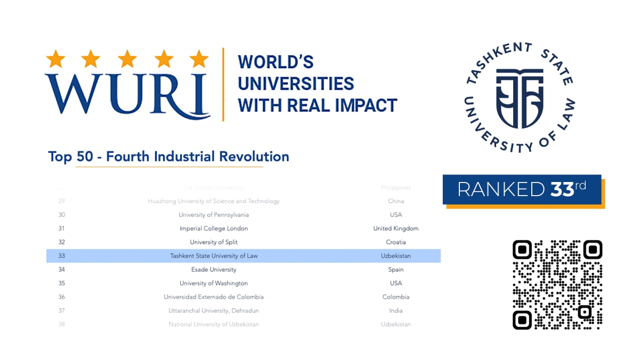Screen dimensions: 644x362
Task: Select "National University of Uzbekistan"
Action: click(x=214, y=324)
